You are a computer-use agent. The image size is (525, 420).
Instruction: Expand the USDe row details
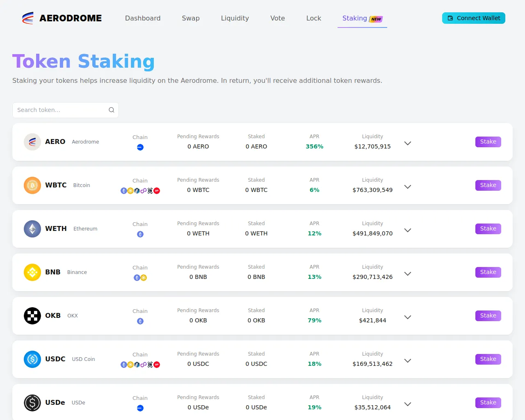(x=408, y=404)
